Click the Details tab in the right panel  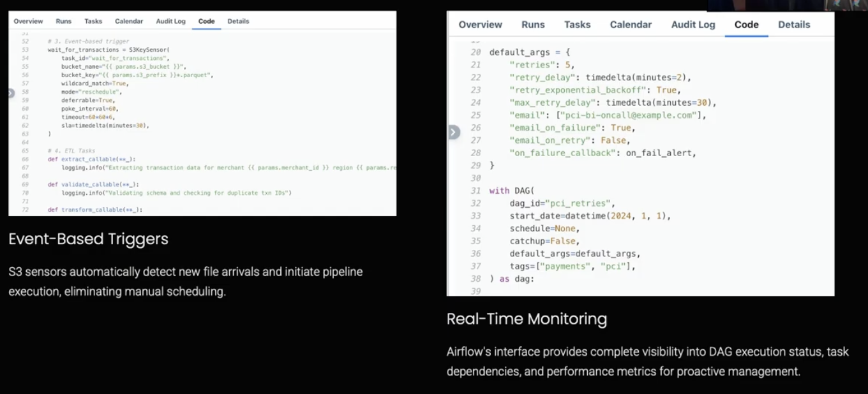point(794,25)
